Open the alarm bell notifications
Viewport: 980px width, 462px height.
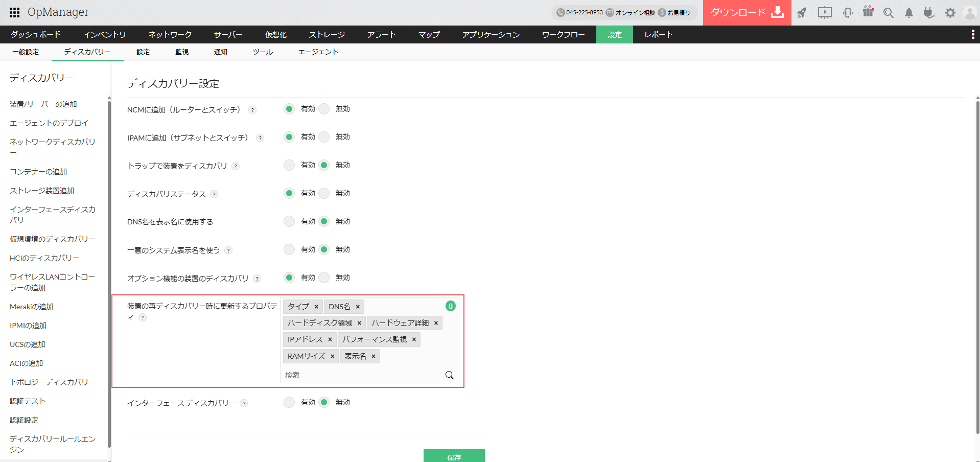point(909,13)
